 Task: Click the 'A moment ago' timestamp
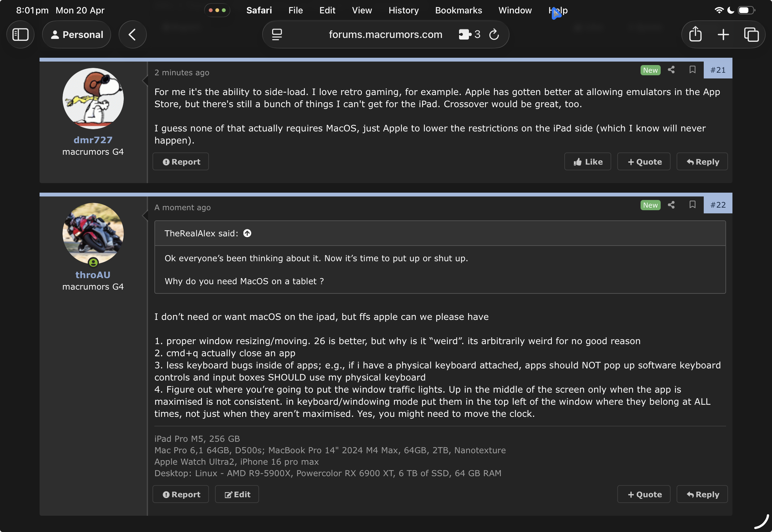[x=182, y=207]
